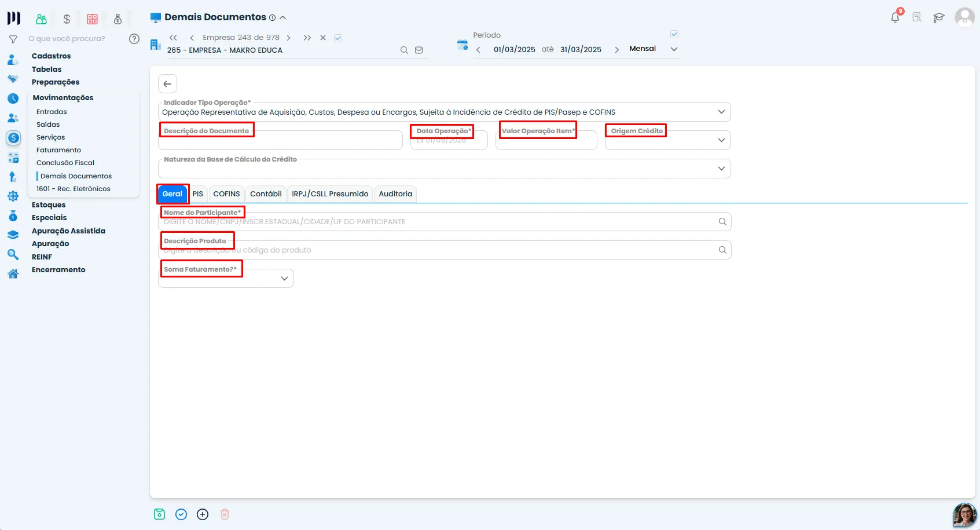
Task: Open the Auditoria tab
Action: point(395,194)
